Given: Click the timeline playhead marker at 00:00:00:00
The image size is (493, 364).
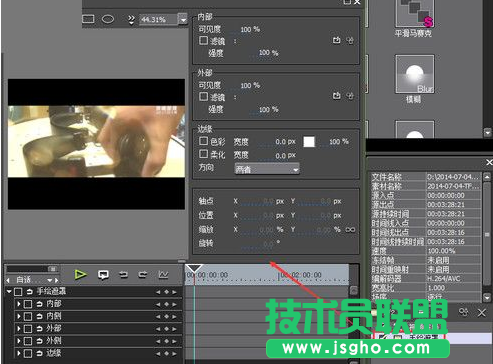Looking at the screenshot, I should [194, 269].
